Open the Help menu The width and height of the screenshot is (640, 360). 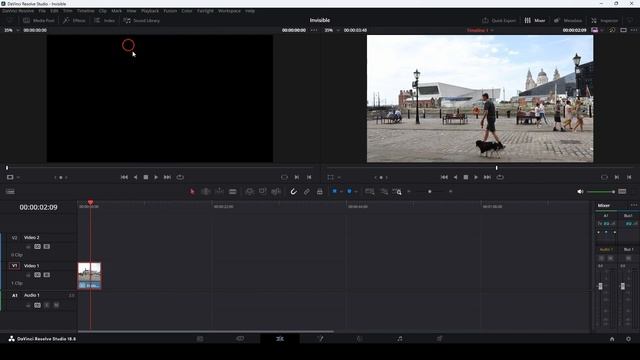250,11
